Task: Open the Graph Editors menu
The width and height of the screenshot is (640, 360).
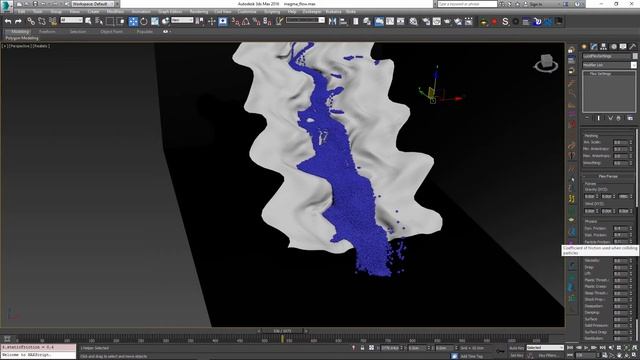Action: (170, 12)
